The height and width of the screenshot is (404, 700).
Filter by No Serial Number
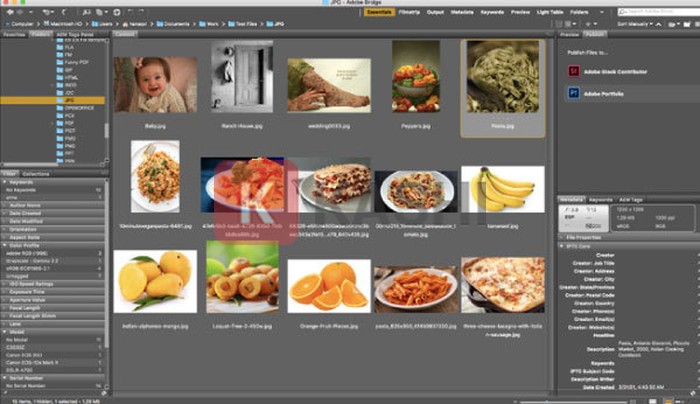[x=53, y=386]
